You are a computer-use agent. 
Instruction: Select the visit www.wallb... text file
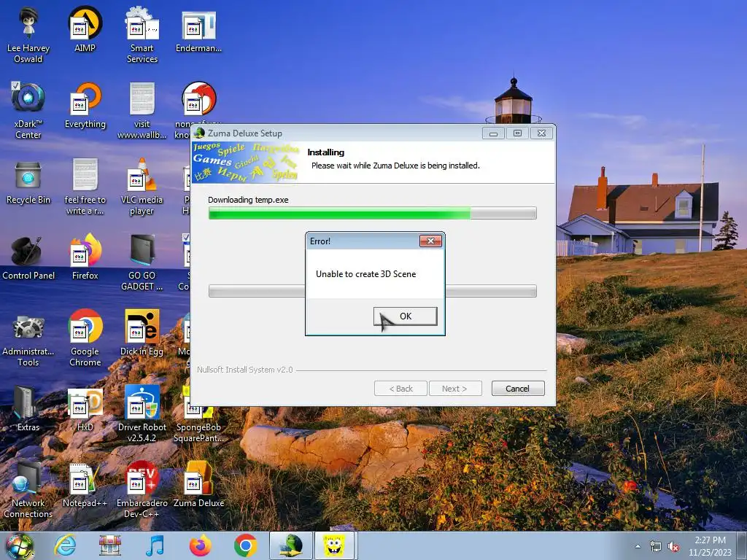pos(142,111)
